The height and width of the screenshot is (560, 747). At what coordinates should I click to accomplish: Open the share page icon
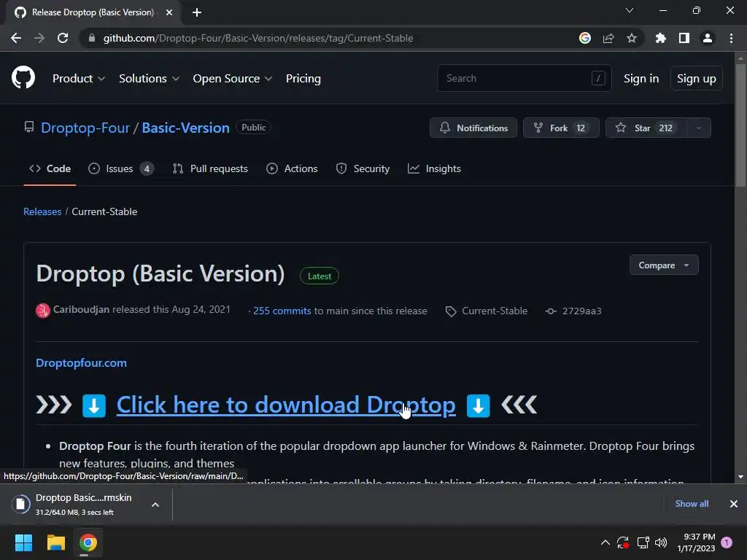pos(608,38)
